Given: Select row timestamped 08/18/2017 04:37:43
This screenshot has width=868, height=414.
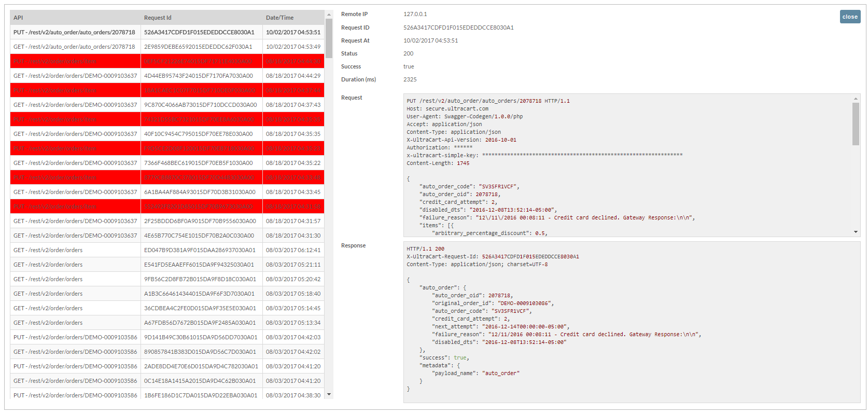Looking at the screenshot, I should pyautogui.click(x=167, y=105).
